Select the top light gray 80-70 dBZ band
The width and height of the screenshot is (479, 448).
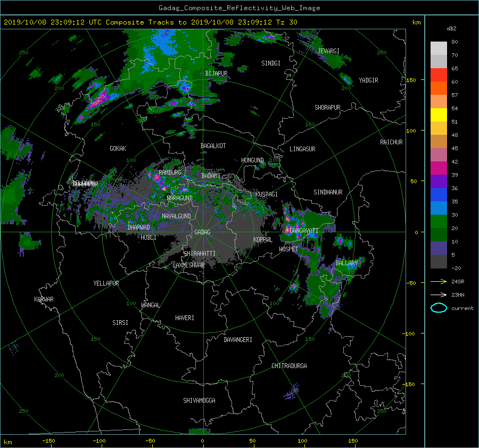439,48
